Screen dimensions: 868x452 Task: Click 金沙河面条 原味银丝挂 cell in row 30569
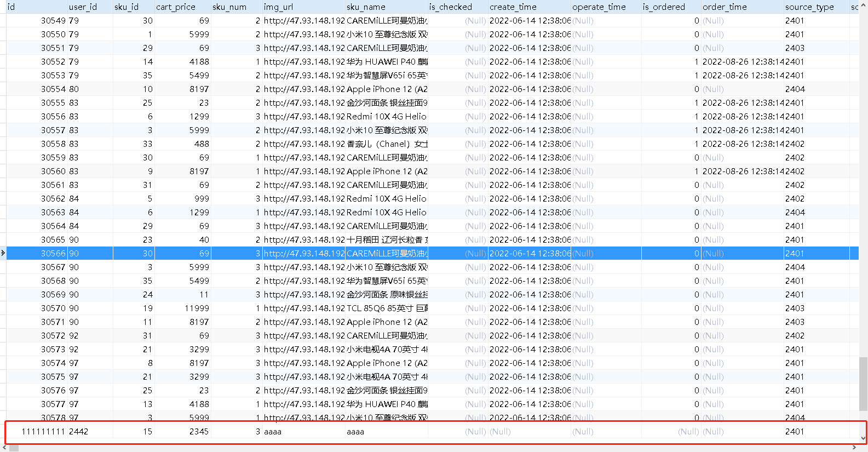click(x=387, y=294)
